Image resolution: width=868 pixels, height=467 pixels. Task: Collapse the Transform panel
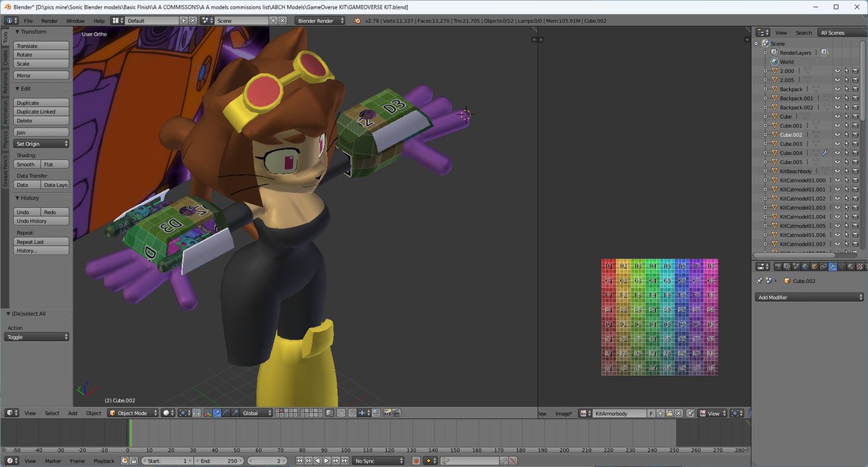click(x=17, y=32)
